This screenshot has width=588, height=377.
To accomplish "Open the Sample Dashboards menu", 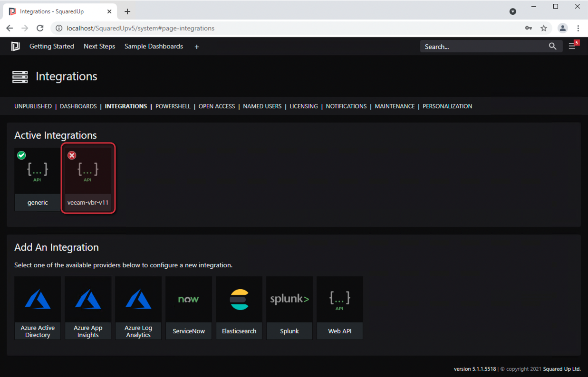I will coord(154,46).
